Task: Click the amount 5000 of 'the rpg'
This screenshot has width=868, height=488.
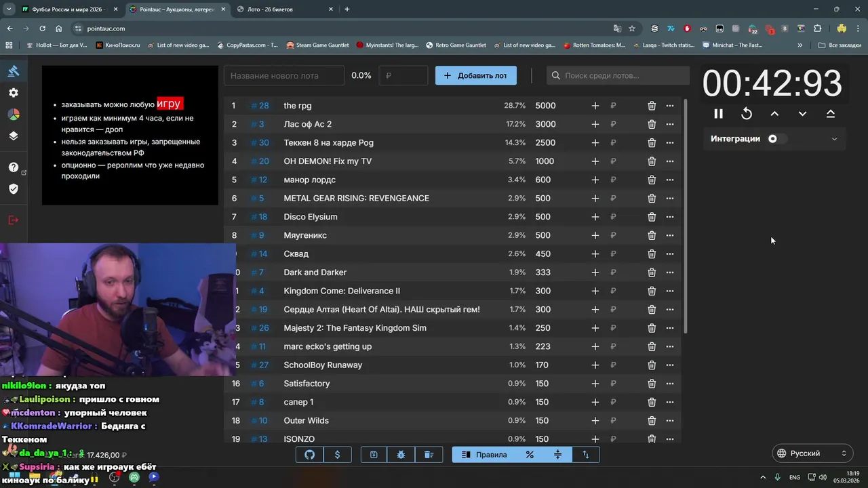Action: (x=545, y=106)
